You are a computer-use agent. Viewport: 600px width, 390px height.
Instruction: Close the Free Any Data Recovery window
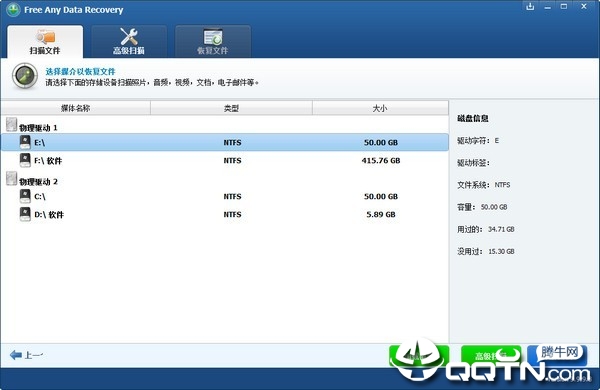point(584,7)
